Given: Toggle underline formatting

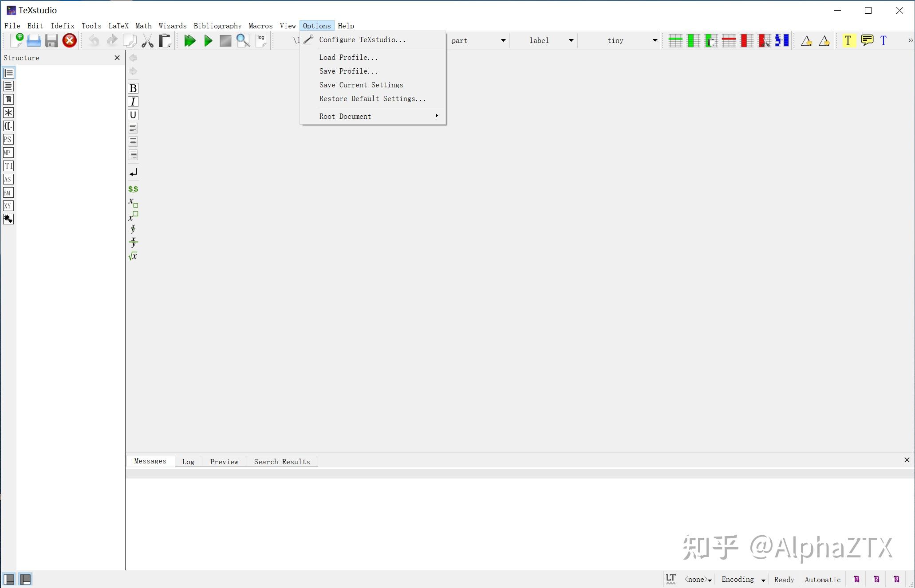Looking at the screenshot, I should click(133, 114).
